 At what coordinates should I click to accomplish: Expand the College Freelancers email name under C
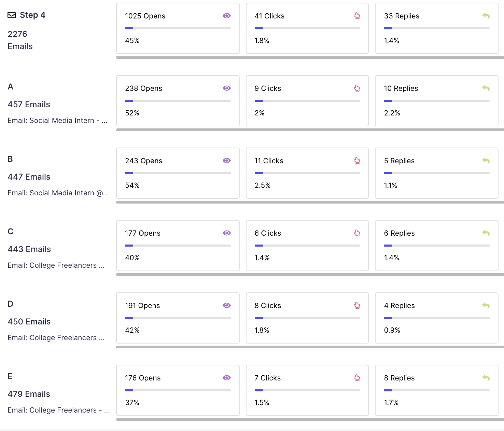click(x=56, y=265)
